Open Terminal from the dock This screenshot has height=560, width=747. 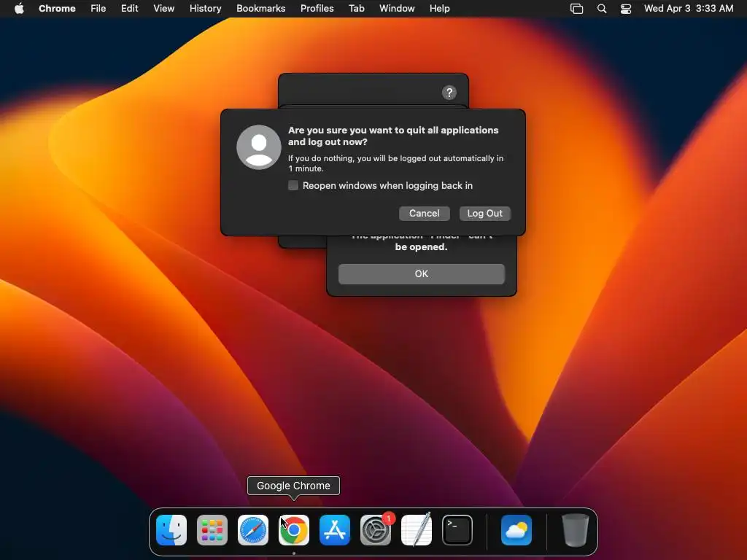457,530
